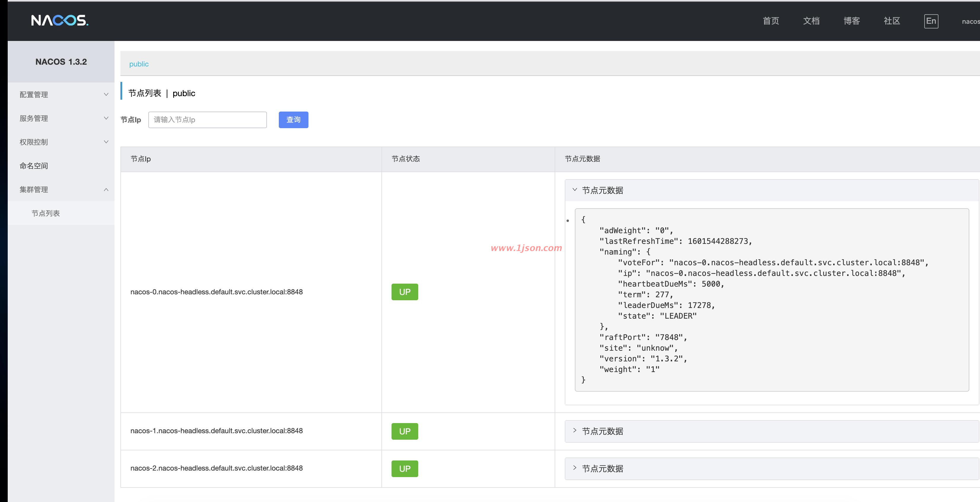Select the node IP input field

click(x=207, y=120)
